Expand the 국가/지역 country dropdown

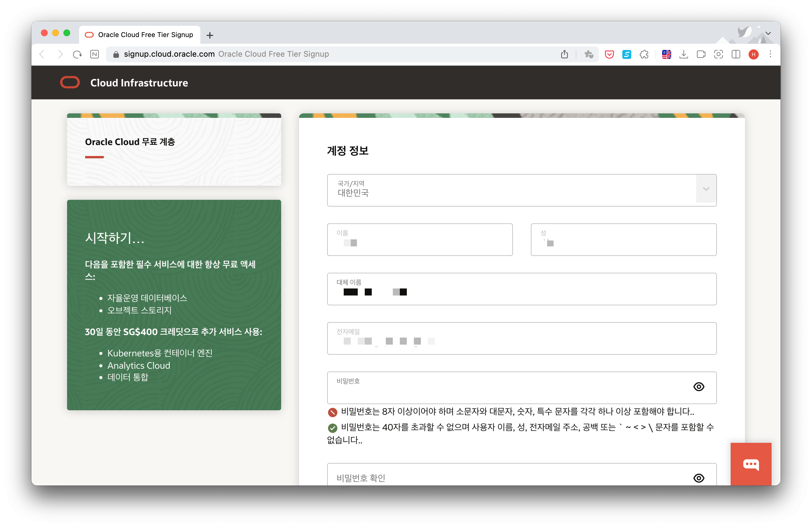pyautogui.click(x=706, y=189)
